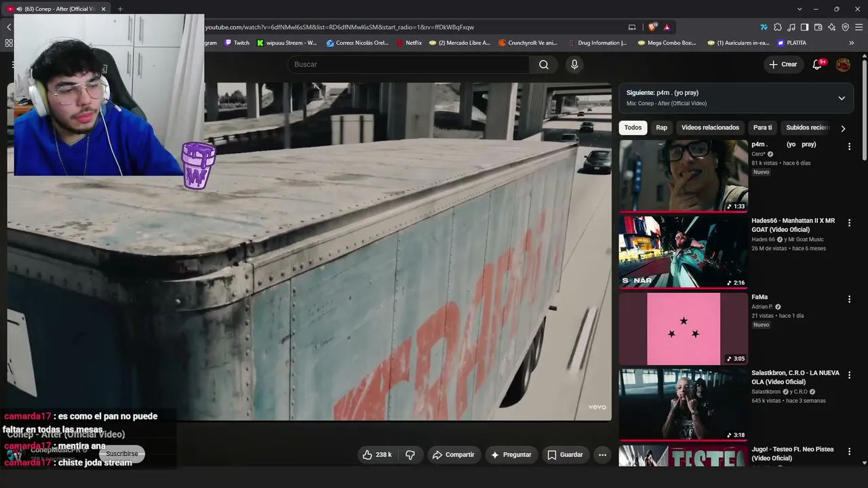The image size is (868, 488).
Task: Focus the Buscar search field
Action: [x=409, y=64]
